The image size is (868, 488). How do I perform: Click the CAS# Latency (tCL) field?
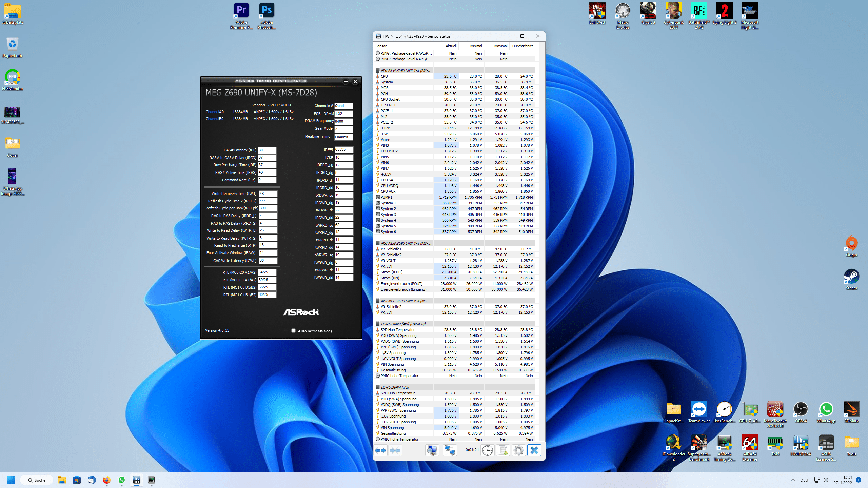[x=267, y=150]
